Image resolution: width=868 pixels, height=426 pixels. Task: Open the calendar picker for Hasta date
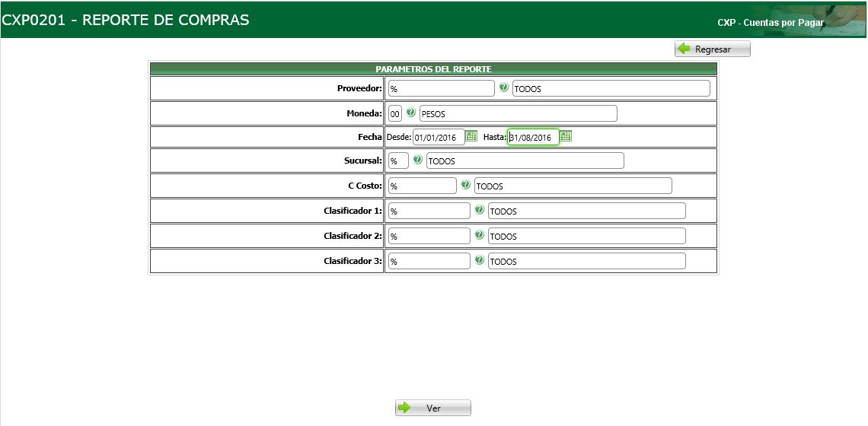pos(566,136)
